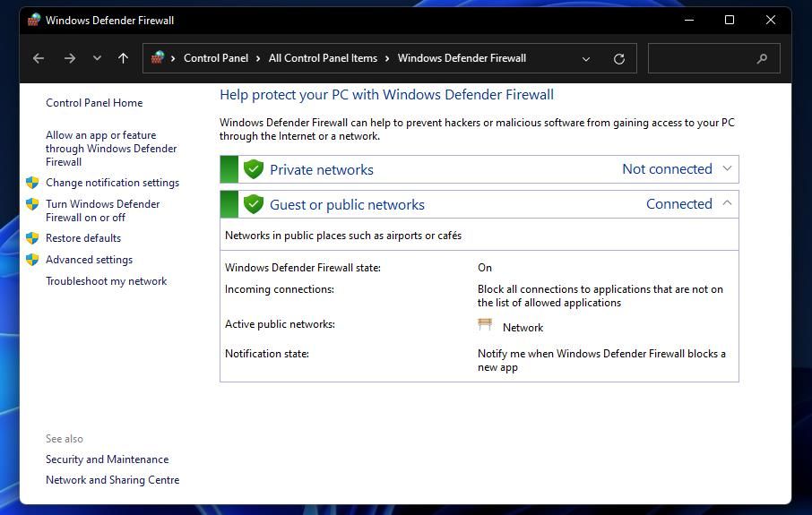Click the firewall icon in address bar
The image size is (812, 515).
point(158,57)
